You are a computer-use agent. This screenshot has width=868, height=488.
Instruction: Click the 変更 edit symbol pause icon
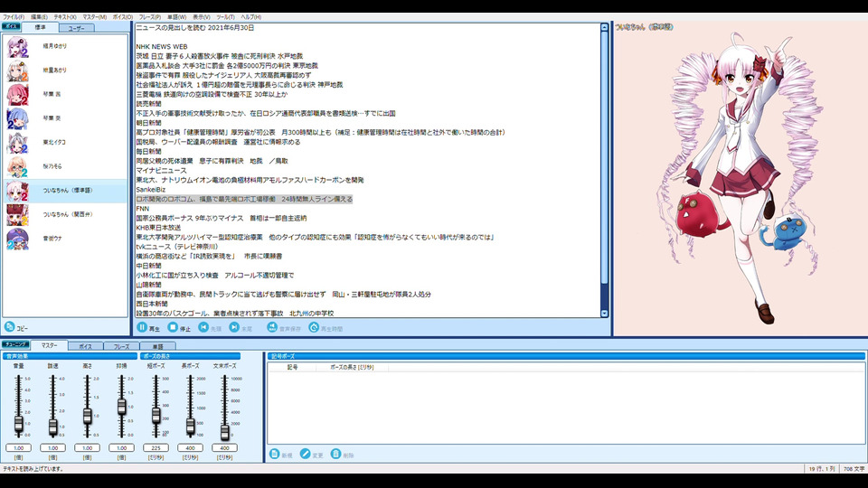click(x=305, y=454)
